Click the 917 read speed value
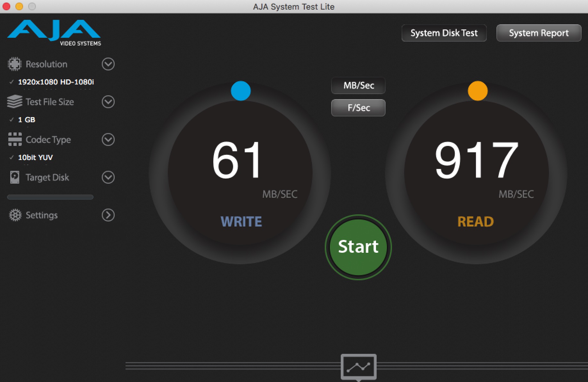 coord(477,160)
